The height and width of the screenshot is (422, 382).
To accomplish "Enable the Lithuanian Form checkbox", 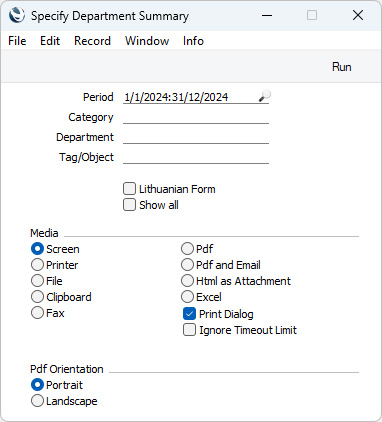I will pos(129,189).
